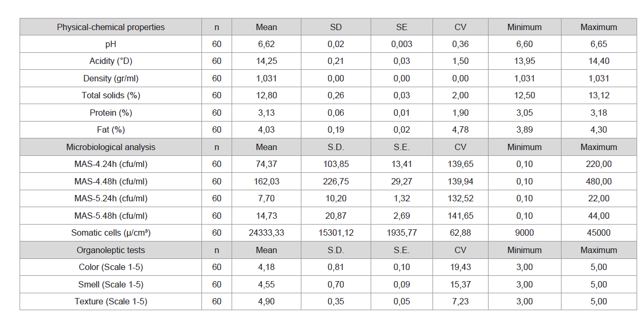The width and height of the screenshot is (644, 316).
Task: Click the maximum value 45000
Action: pos(599,233)
